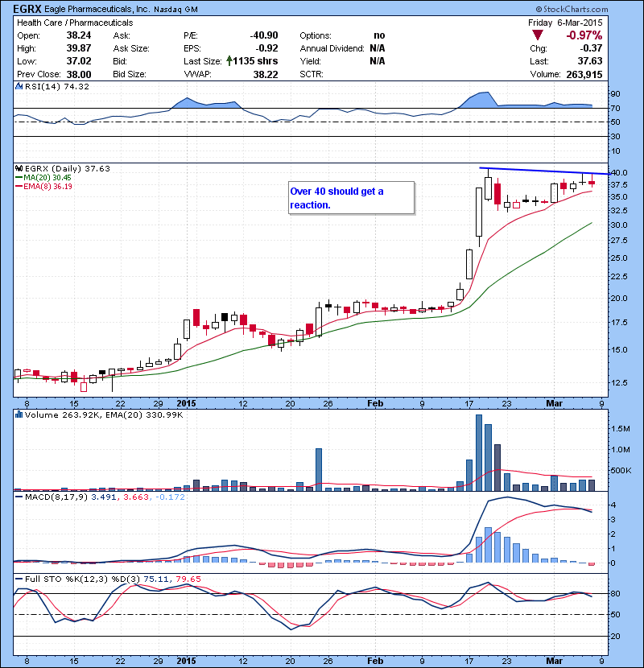Click the High value 39.87
The width and height of the screenshot is (644, 668).
[79, 48]
